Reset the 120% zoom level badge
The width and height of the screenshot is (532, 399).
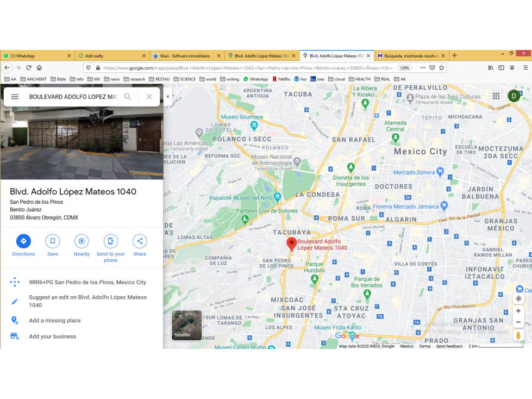[x=404, y=68]
